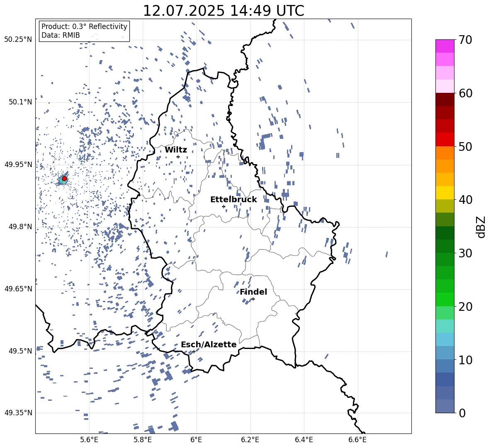The image size is (491, 448).
Task: Click the Product: 0.3° Reflectivity text
Action: (84, 27)
